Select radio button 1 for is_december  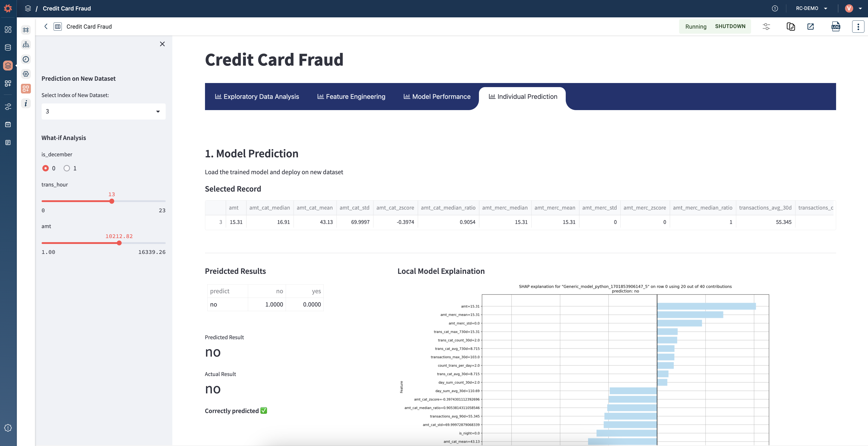pos(66,168)
